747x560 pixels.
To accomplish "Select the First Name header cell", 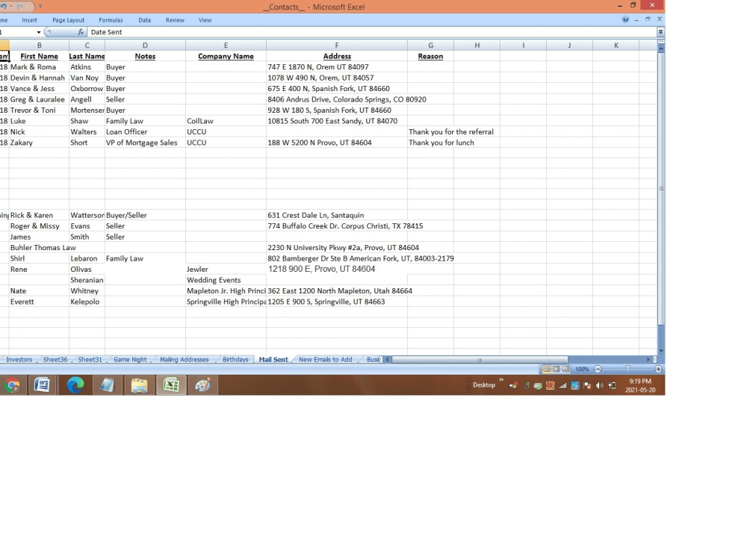I will click(x=39, y=56).
